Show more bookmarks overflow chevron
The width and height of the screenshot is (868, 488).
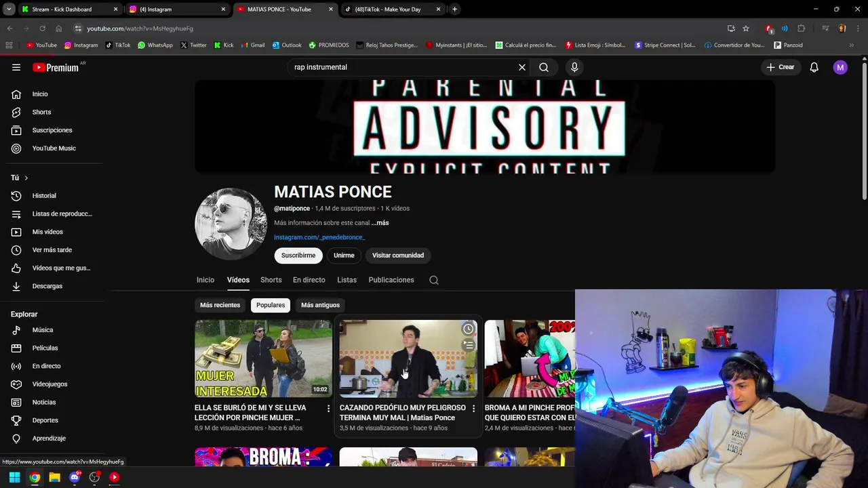(x=852, y=45)
